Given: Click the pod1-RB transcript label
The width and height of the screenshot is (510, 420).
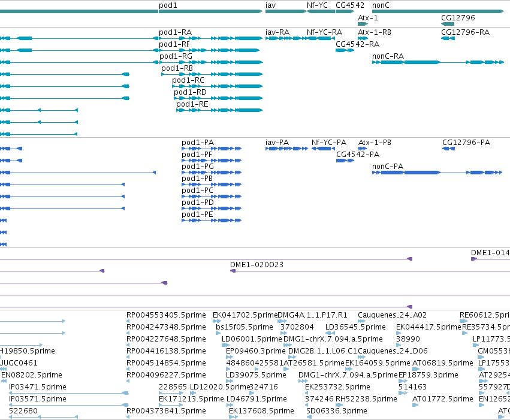Looking at the screenshot, I should pyautogui.click(x=177, y=68).
